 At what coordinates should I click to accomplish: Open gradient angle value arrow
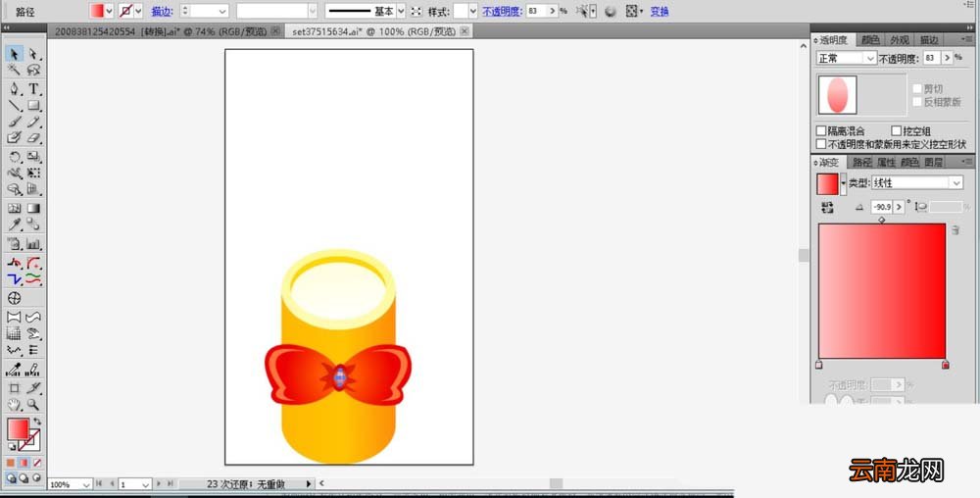click(x=899, y=207)
